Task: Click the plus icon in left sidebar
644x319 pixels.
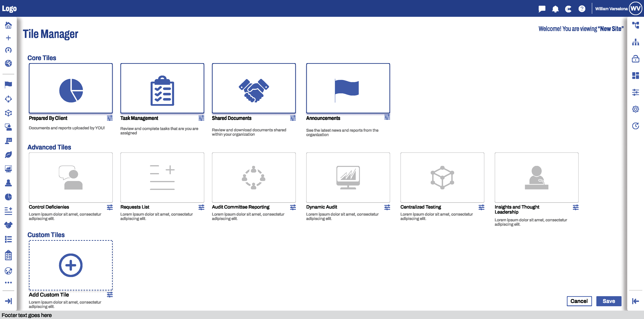Action: [x=8, y=38]
